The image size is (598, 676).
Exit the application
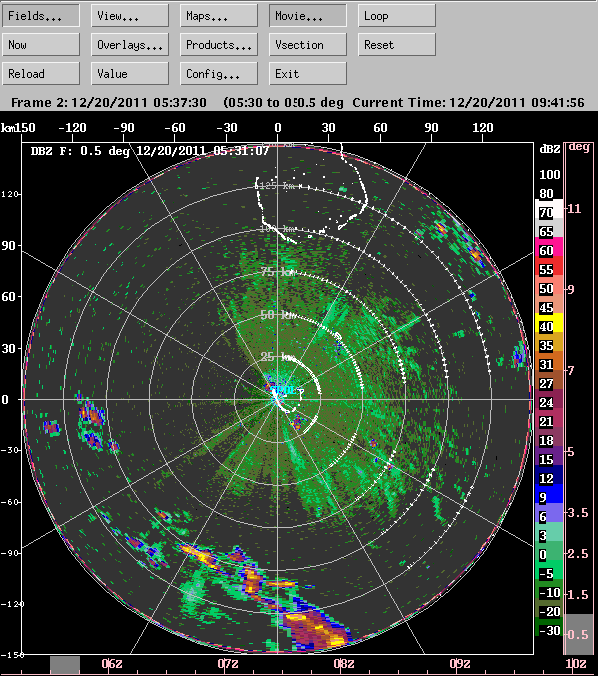[x=308, y=74]
